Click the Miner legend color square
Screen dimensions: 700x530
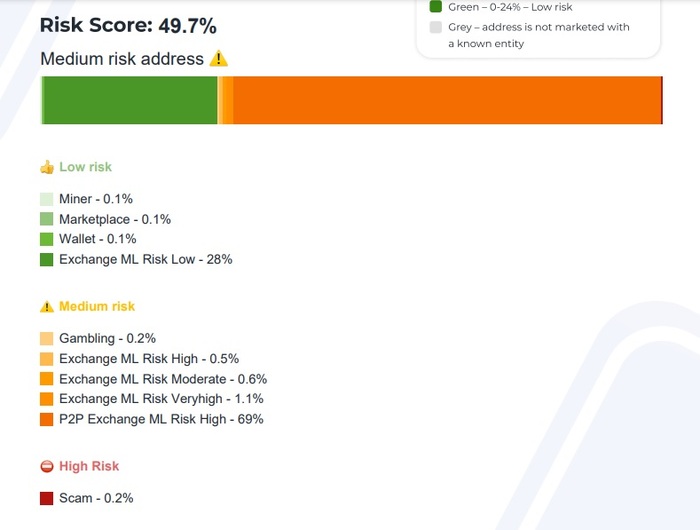(x=46, y=199)
